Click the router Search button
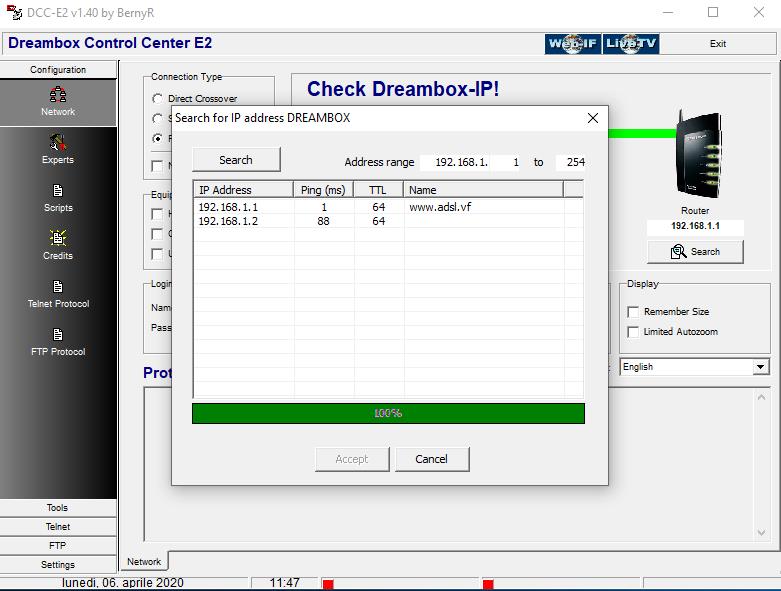781x591 pixels. (x=695, y=252)
